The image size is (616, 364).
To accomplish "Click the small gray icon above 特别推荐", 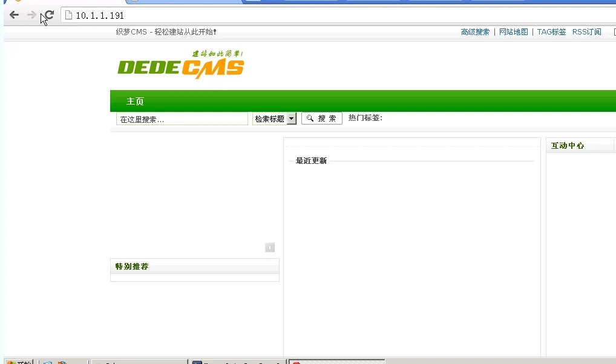I will point(270,247).
